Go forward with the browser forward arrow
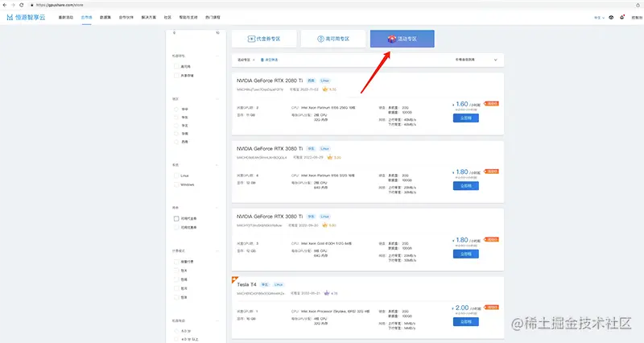 pos(13,5)
